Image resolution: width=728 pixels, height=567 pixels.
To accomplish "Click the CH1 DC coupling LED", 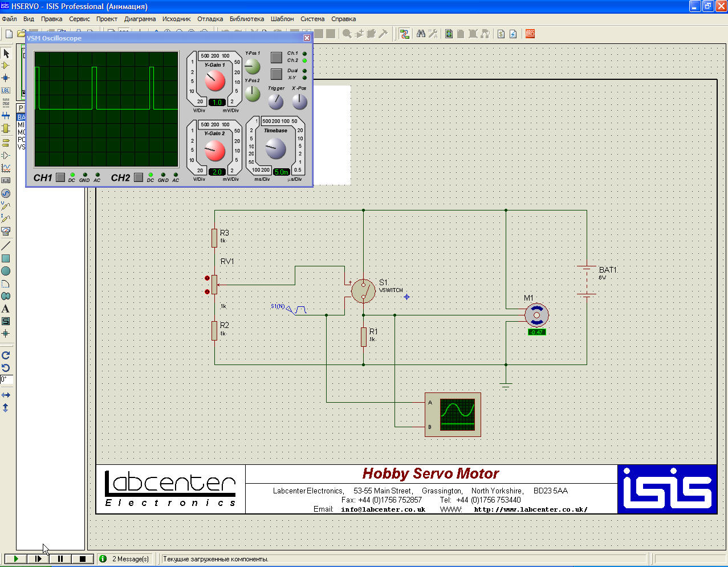I will 72,175.
